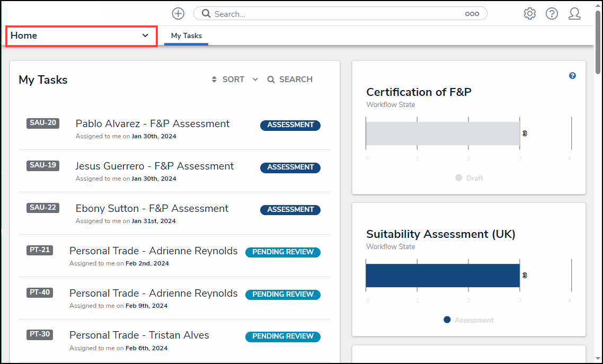This screenshot has width=603, height=364.
Task: Click the sort arrows icon in My Tasks
Action: click(214, 79)
